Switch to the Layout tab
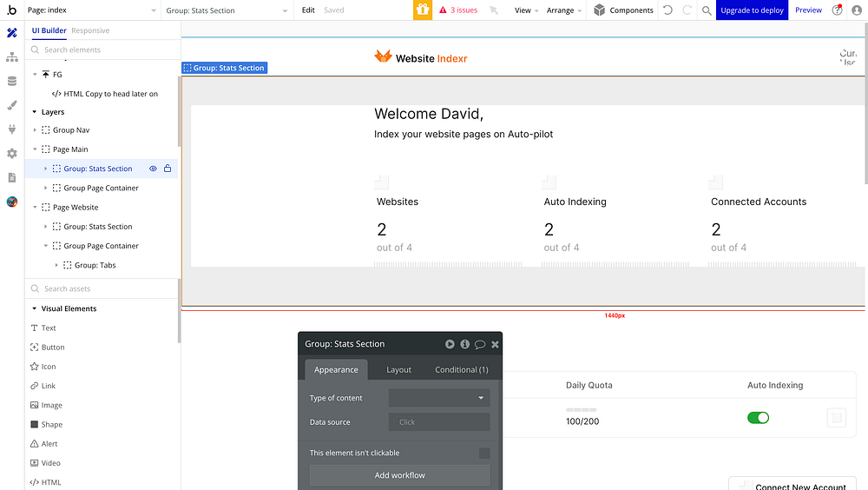Screen dimensions: 868x490 (x=398, y=370)
